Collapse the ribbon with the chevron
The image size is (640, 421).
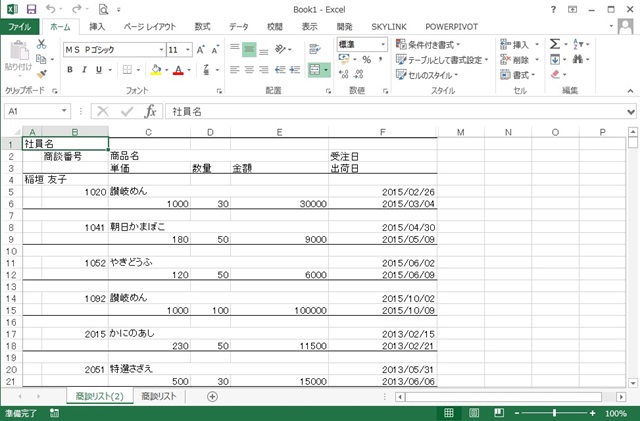(631, 91)
